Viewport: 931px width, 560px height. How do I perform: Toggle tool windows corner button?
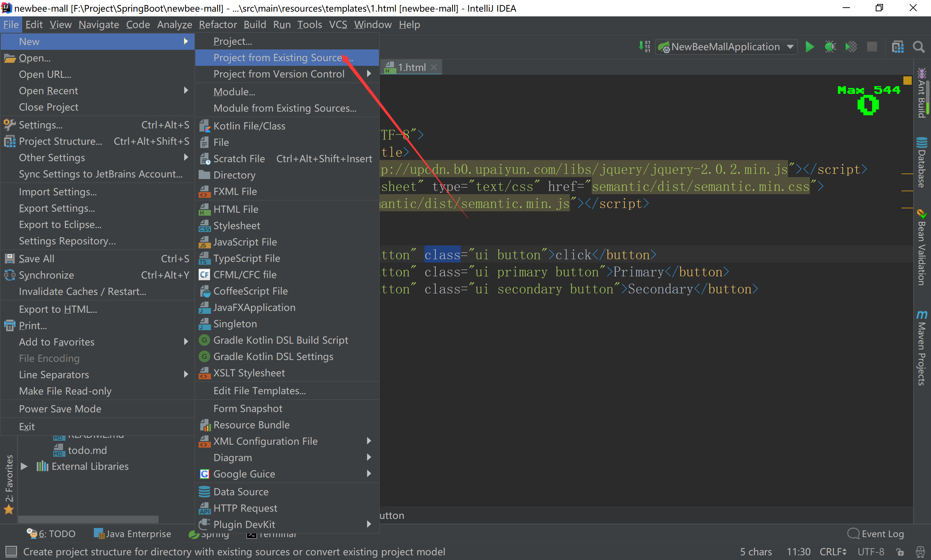[11, 552]
